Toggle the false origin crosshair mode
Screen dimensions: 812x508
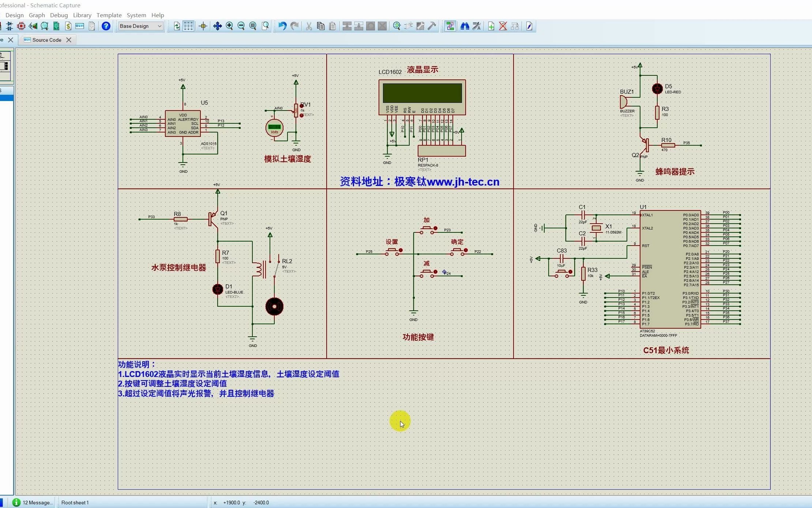pyautogui.click(x=203, y=26)
